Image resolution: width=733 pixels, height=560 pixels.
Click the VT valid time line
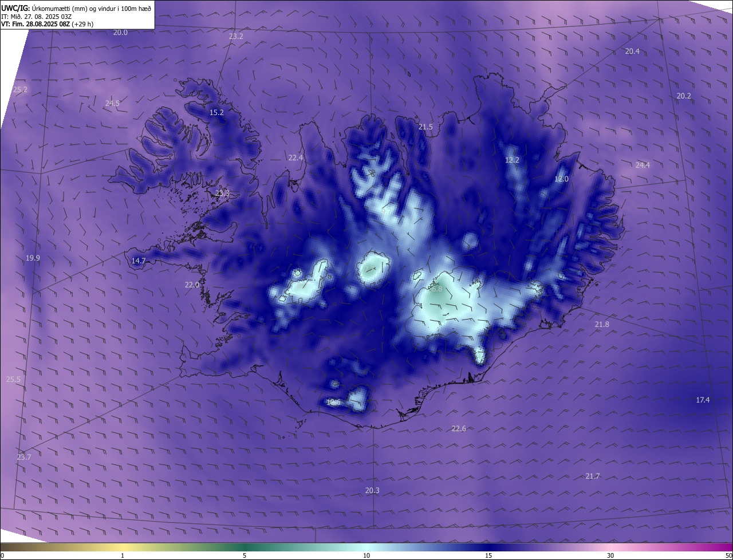(47, 24)
